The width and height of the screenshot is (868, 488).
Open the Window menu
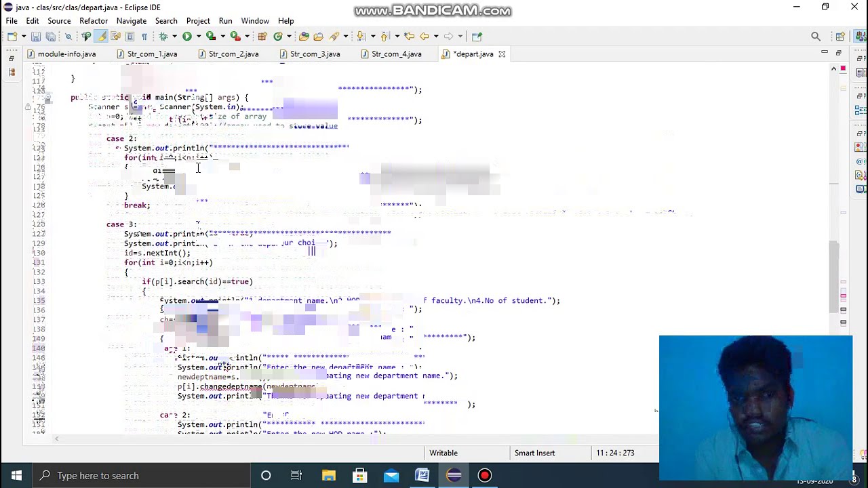tap(255, 21)
